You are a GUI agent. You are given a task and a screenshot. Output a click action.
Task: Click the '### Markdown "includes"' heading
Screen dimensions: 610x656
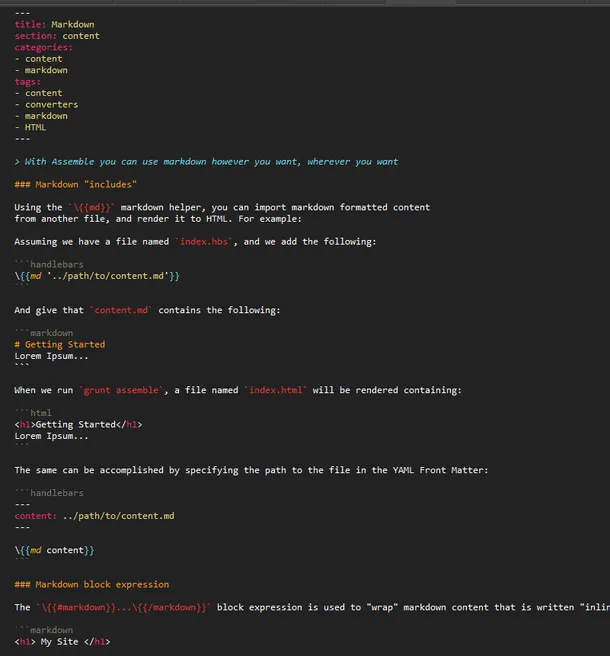click(76, 184)
